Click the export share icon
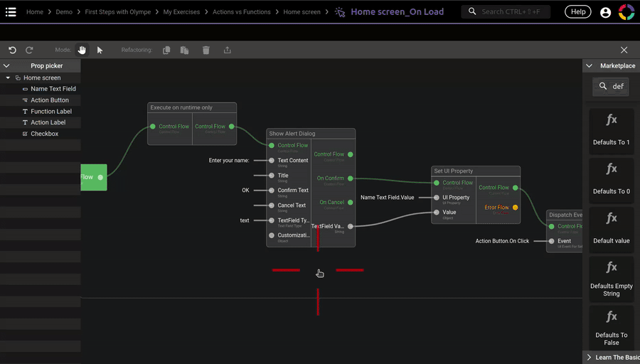This screenshot has height=364, width=640. coord(228,50)
